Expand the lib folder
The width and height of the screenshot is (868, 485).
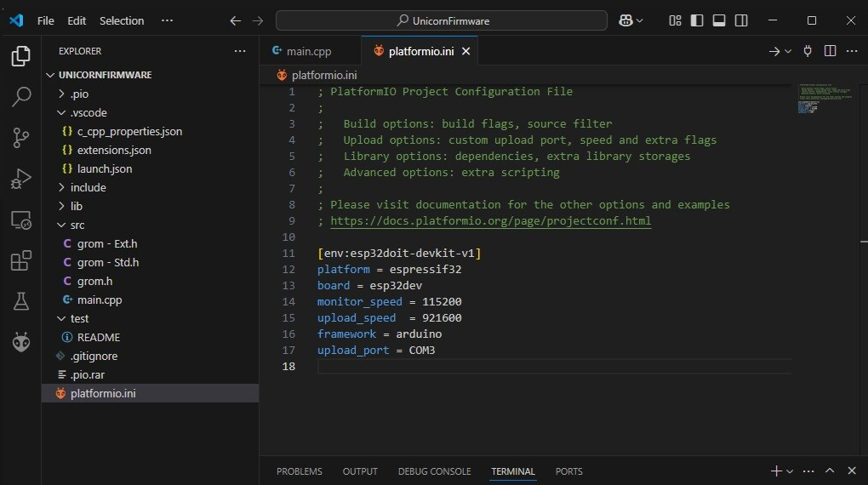click(150, 207)
